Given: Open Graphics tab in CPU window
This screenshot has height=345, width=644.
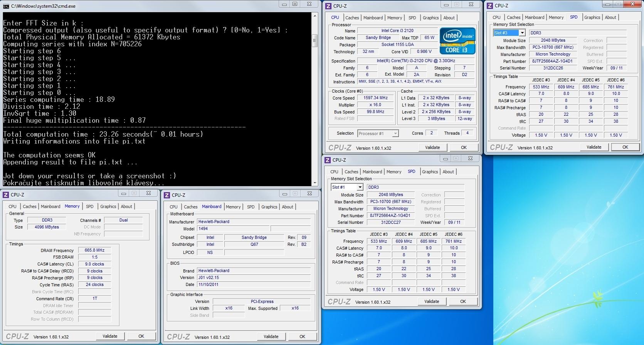Looking at the screenshot, I should pos(430,18).
